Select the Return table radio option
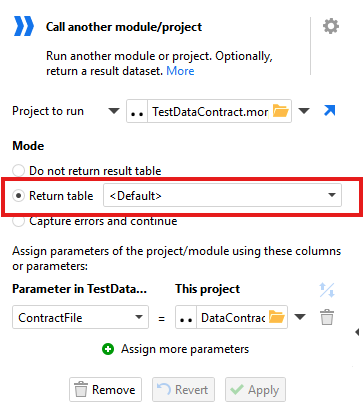The height and width of the screenshot is (415, 363). click(18, 196)
